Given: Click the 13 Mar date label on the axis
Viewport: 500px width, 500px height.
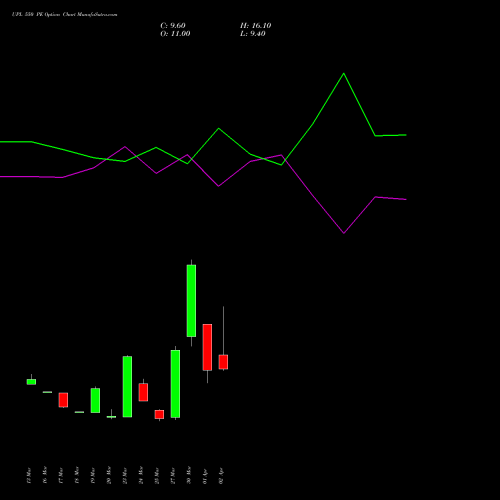Looking at the screenshot, I should [29, 475].
